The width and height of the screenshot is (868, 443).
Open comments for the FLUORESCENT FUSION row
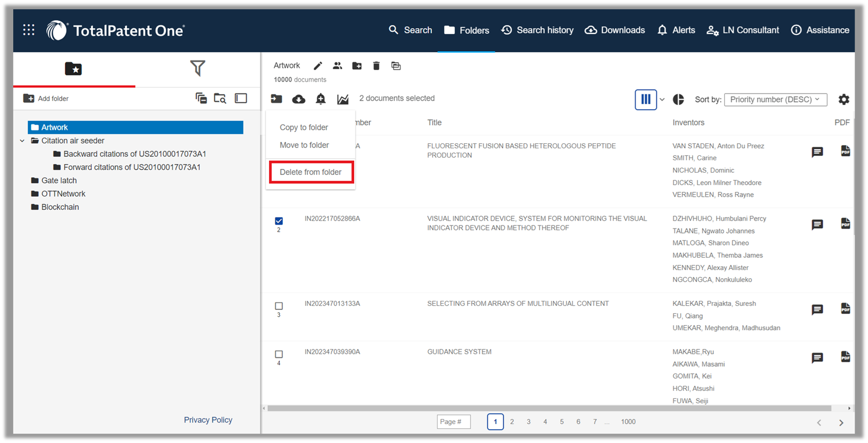[x=817, y=152]
